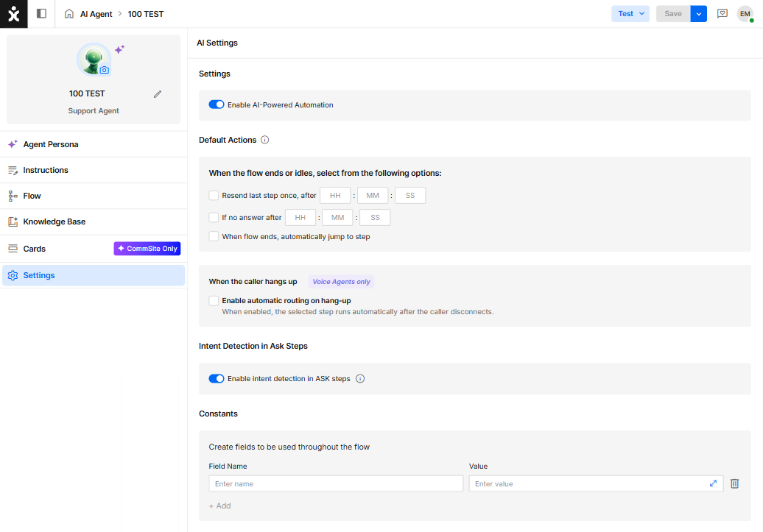Open the Test dropdown button
Screen dimensions: 763x532
(x=630, y=14)
